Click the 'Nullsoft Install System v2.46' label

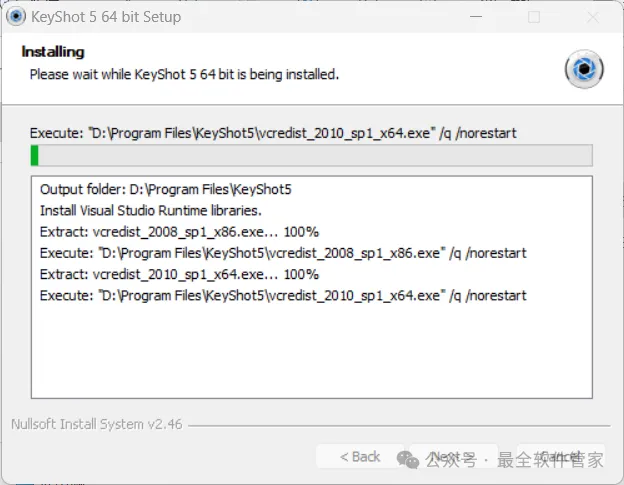coord(96,424)
